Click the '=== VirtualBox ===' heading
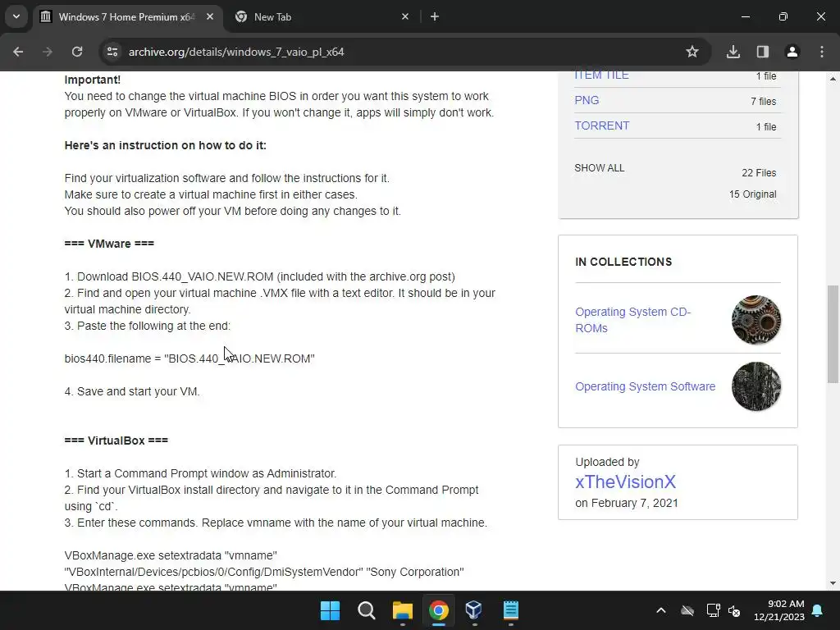This screenshot has height=630, width=840. coord(116,441)
